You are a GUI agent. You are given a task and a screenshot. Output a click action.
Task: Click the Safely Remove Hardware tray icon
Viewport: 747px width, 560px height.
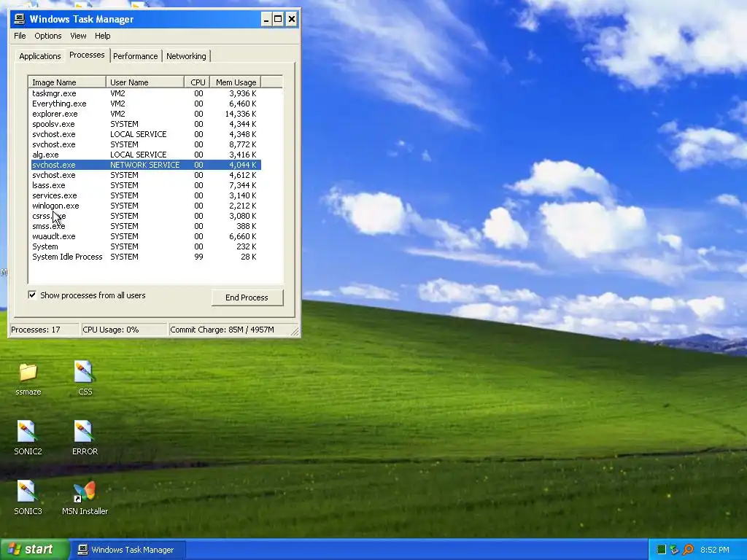674,550
